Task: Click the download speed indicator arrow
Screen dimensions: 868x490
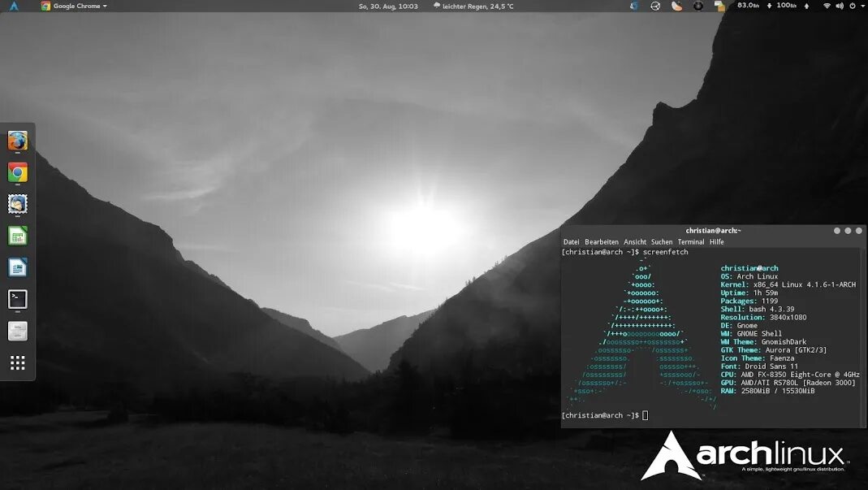Action: tap(769, 6)
